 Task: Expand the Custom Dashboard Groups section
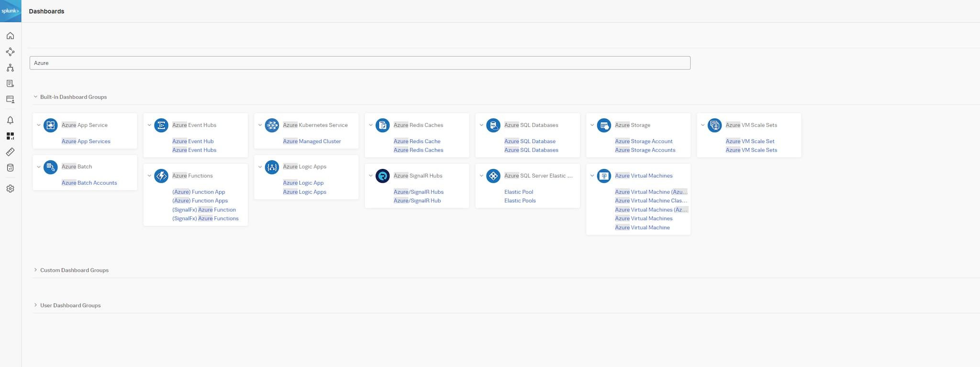35,270
